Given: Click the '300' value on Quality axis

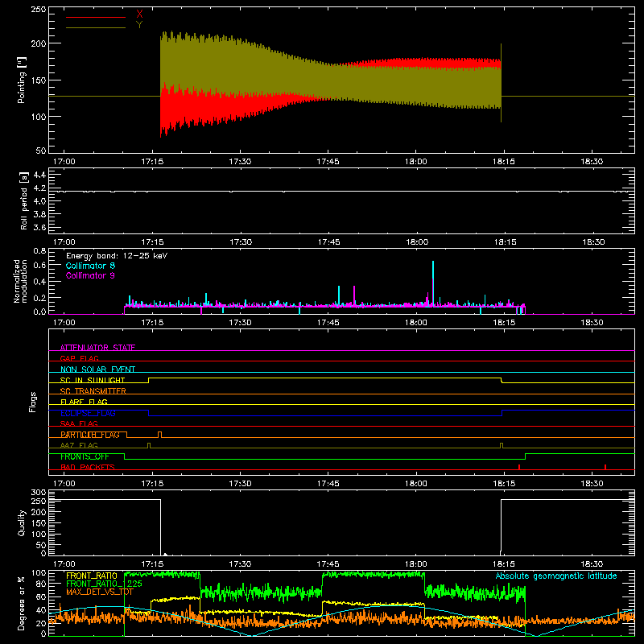Looking at the screenshot, I should pos(39,493).
